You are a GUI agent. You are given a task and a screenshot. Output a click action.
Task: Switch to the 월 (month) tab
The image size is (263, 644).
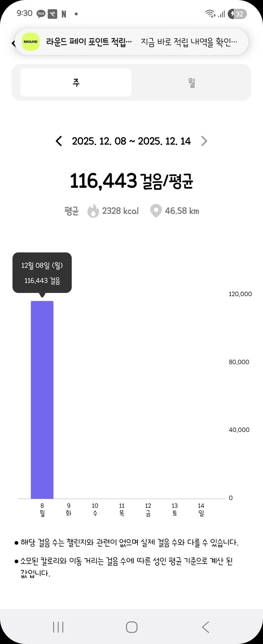tap(191, 83)
